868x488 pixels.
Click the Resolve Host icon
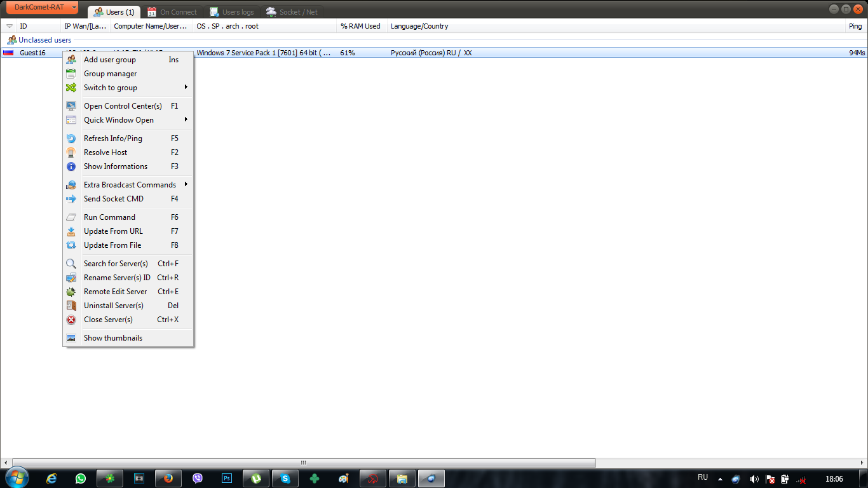(71, 152)
